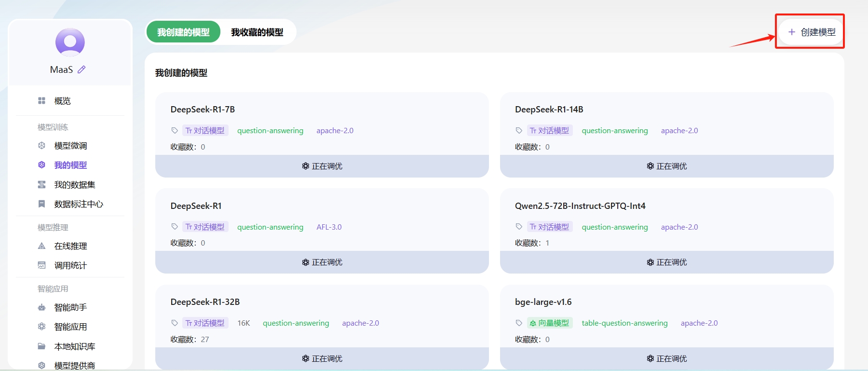Click 收藏数: 27 on DeepSeek-R1-32B card
The height and width of the screenshot is (371, 868).
tap(190, 339)
